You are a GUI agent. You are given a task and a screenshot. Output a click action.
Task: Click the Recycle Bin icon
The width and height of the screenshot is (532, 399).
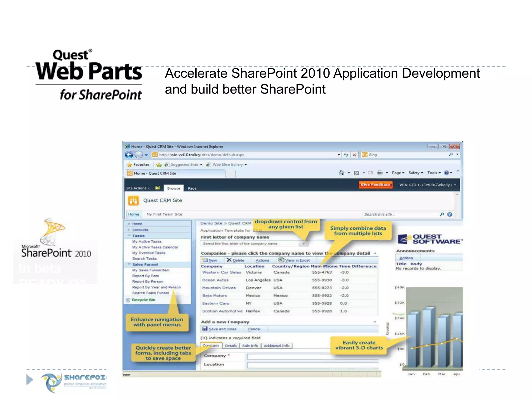coord(128,300)
